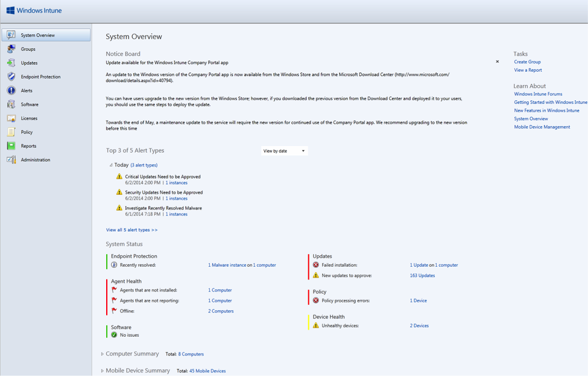Click the 163 Updates link

[422, 275]
